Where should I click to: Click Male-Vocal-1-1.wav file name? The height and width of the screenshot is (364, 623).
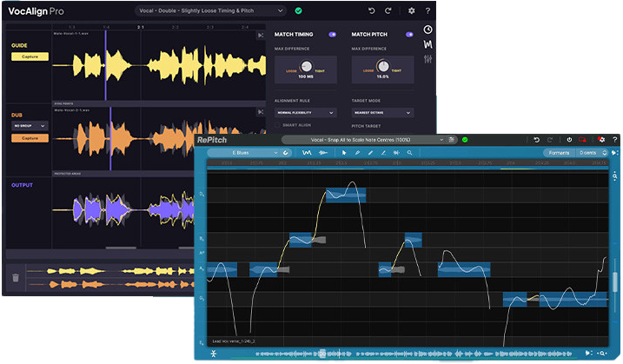click(71, 33)
